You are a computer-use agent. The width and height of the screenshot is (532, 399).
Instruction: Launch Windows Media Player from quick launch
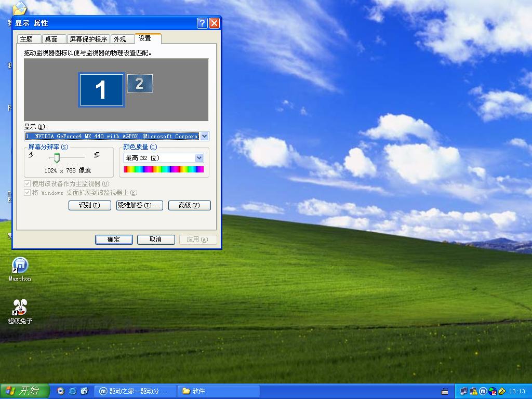coord(61,391)
